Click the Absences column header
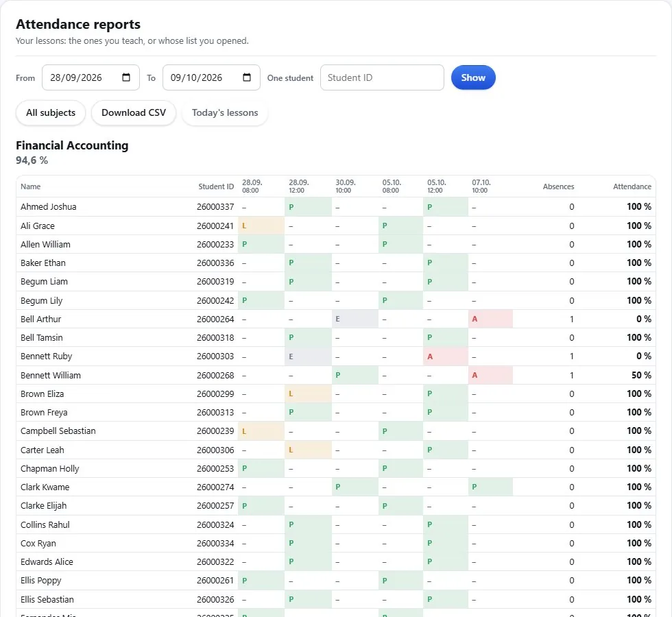The width and height of the screenshot is (672, 617). [558, 186]
